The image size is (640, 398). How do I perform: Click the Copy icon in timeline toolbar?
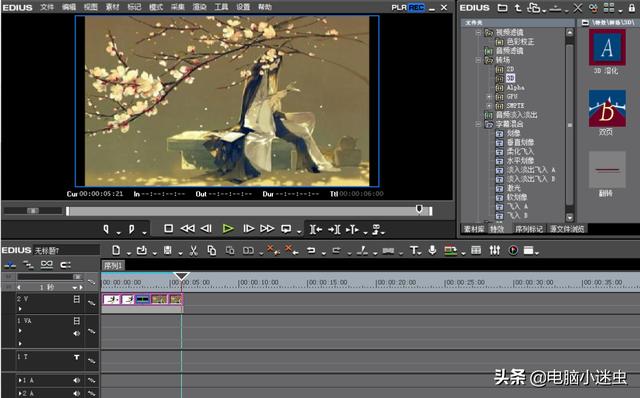coord(211,251)
